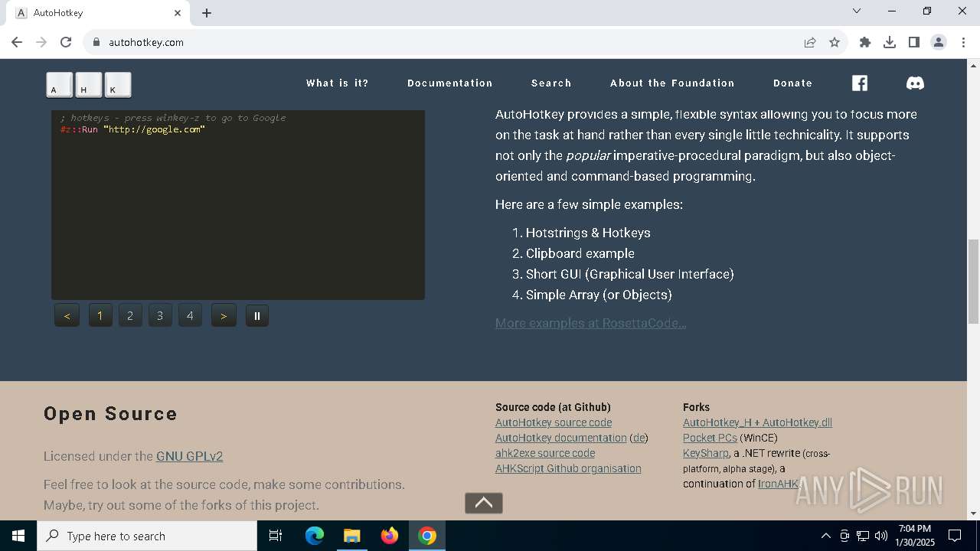Expand the tab search dropdown

pyautogui.click(x=857, y=11)
